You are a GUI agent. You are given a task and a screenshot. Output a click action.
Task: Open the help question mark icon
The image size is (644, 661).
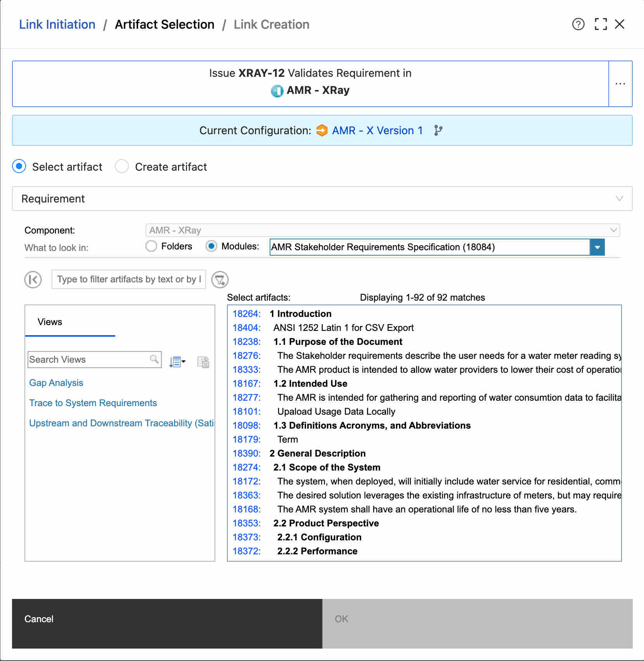[x=578, y=24]
